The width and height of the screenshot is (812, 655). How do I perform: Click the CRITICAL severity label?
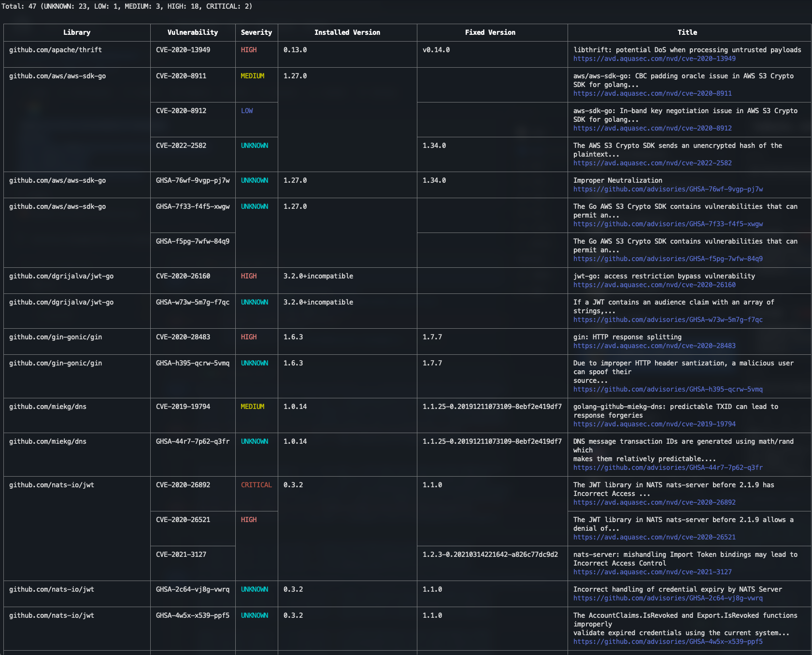[256, 485]
